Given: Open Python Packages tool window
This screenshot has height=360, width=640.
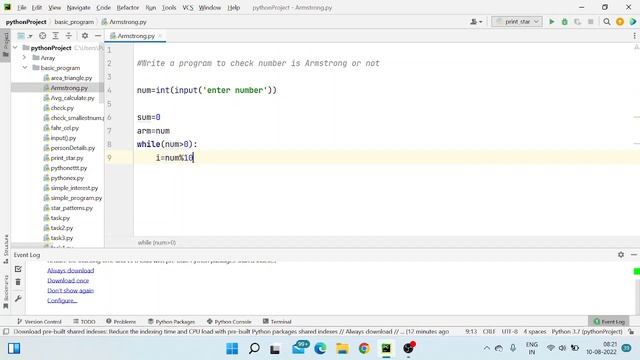Looking at the screenshot, I should (171, 322).
